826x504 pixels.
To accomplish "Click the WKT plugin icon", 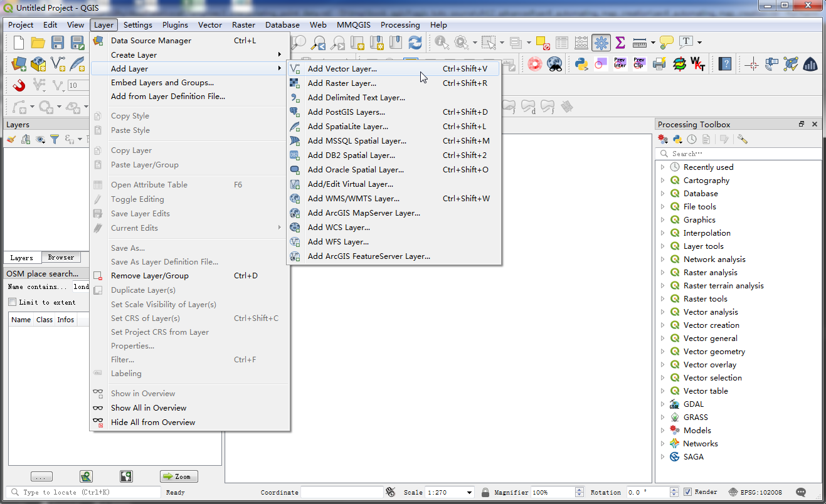I will [x=698, y=63].
